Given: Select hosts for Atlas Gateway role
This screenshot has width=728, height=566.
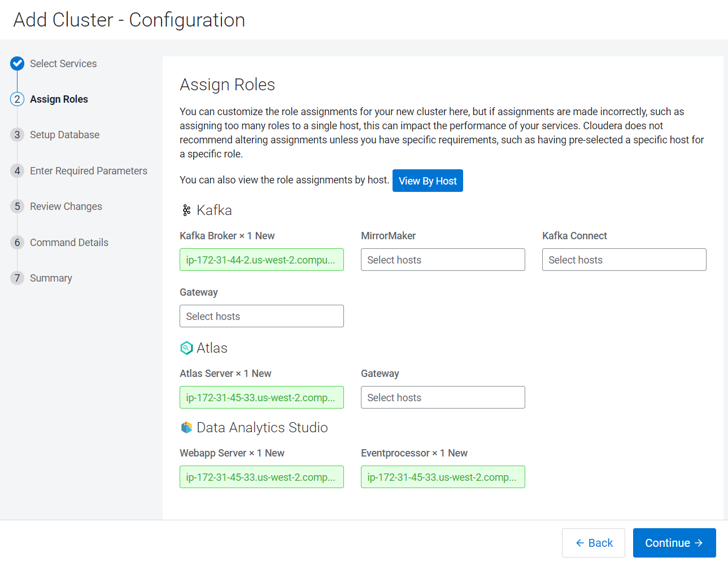Looking at the screenshot, I should tap(443, 397).
